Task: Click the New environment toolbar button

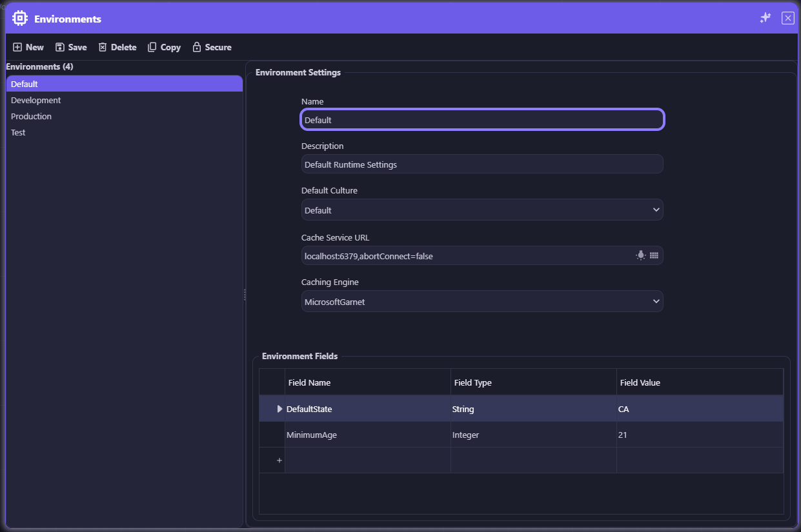Action: [28, 47]
